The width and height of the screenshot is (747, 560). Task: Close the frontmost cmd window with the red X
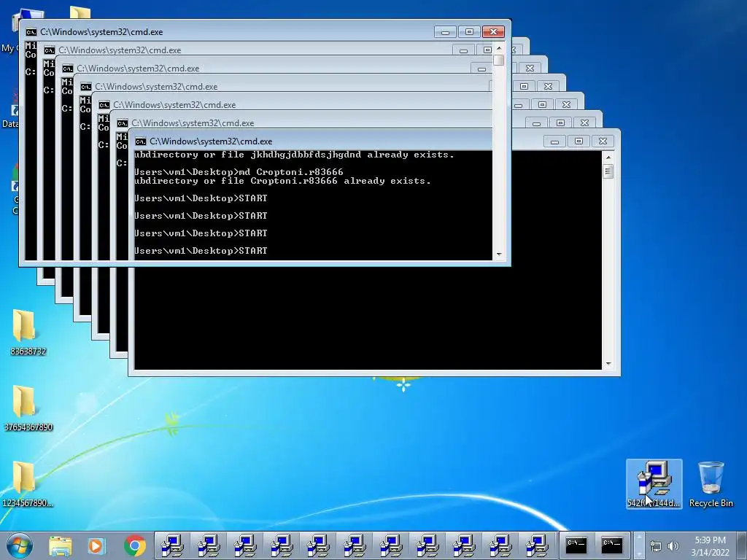tap(494, 32)
